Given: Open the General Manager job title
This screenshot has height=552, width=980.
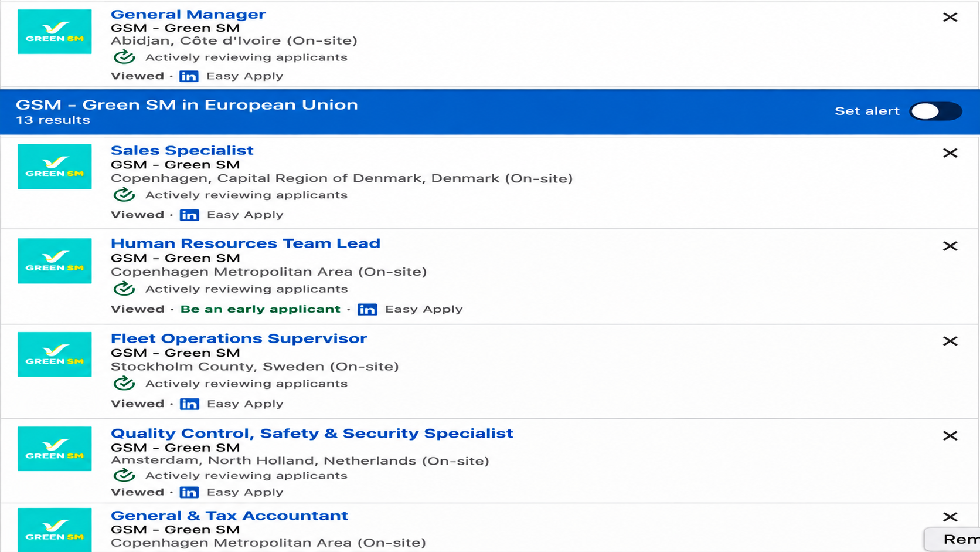Looking at the screenshot, I should tap(188, 14).
